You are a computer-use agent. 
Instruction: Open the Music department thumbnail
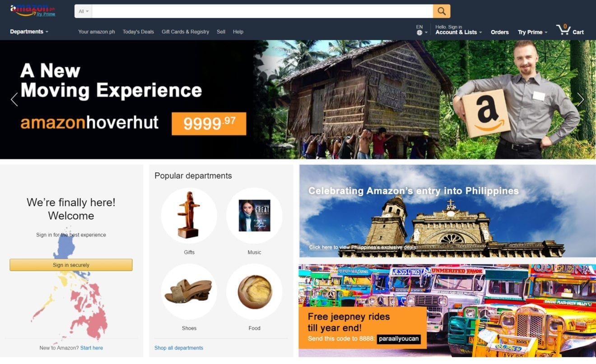pos(254,216)
